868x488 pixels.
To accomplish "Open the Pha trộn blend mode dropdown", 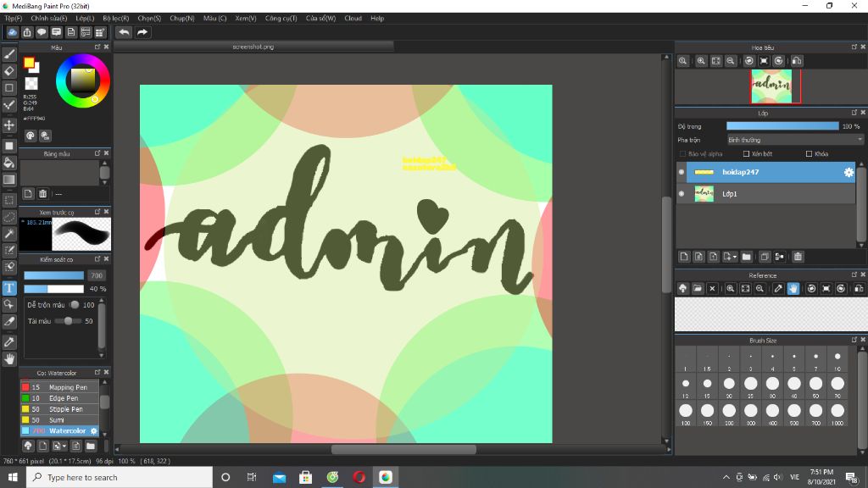I will coord(794,140).
